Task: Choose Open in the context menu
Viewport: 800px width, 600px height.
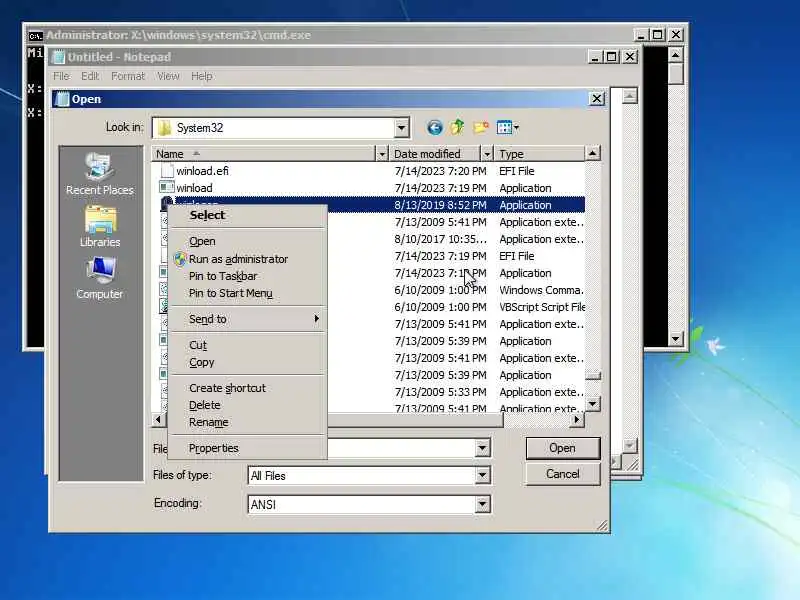Action: coord(247,241)
